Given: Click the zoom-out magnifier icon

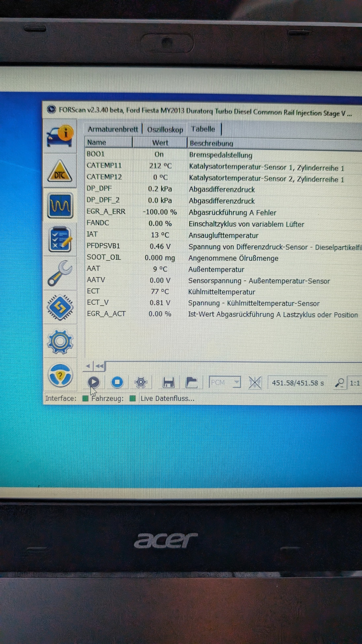Looking at the screenshot, I should [x=339, y=383].
